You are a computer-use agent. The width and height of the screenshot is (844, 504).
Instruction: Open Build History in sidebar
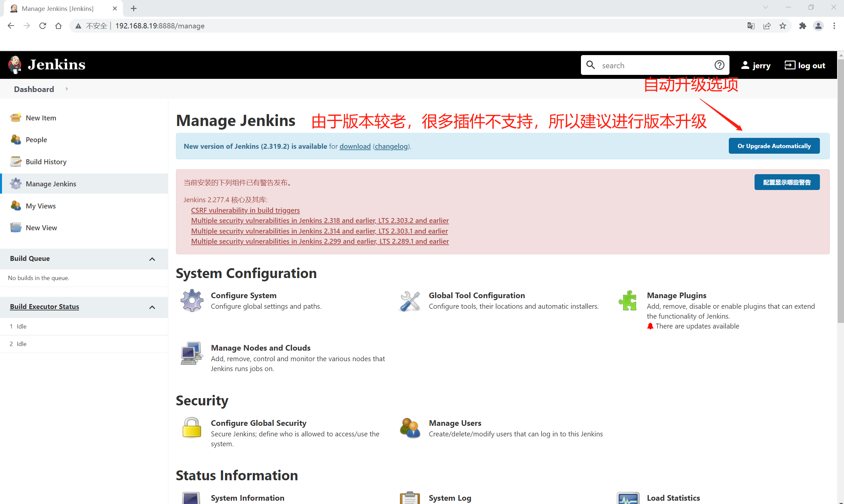46,162
